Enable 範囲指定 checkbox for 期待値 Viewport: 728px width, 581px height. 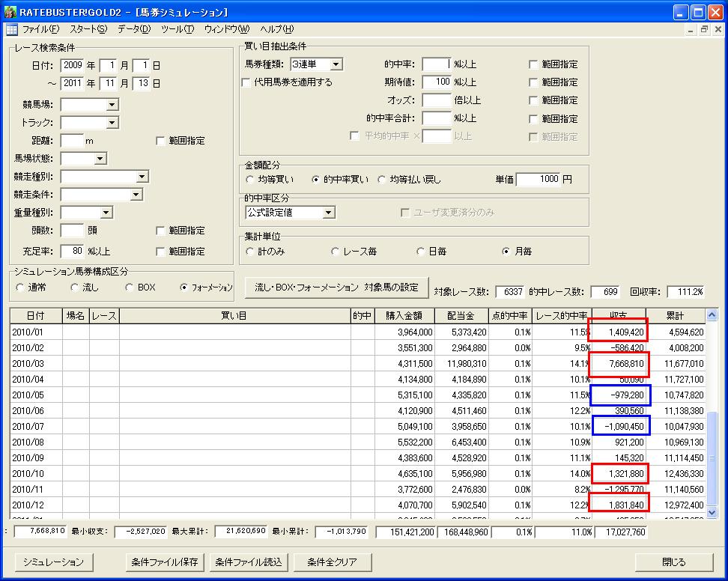coord(533,82)
